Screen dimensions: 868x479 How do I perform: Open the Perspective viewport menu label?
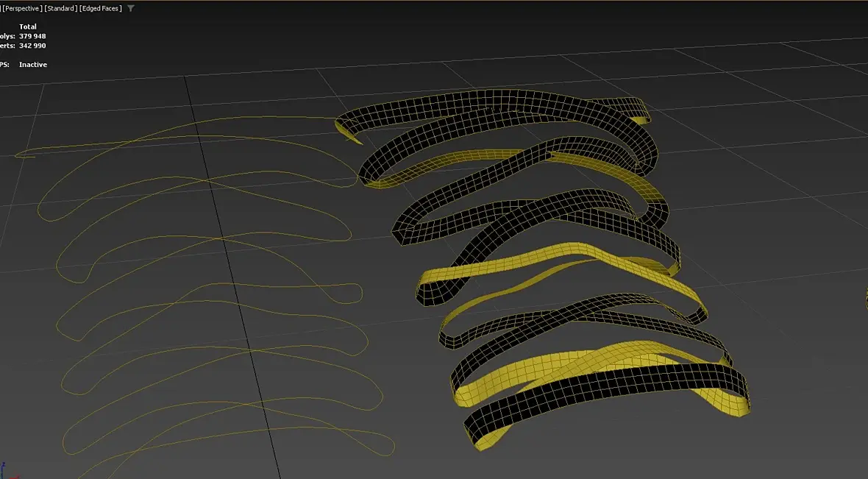click(22, 8)
